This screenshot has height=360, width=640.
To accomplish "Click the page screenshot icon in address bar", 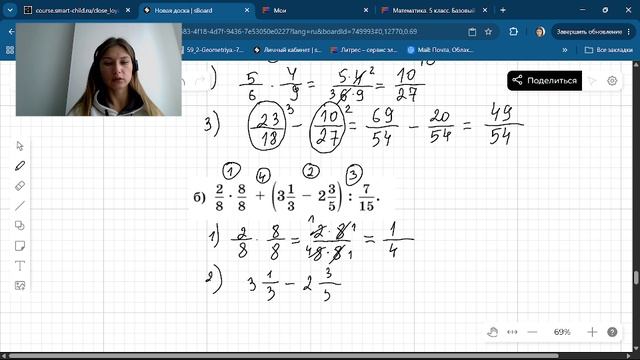I will (x=472, y=32).
